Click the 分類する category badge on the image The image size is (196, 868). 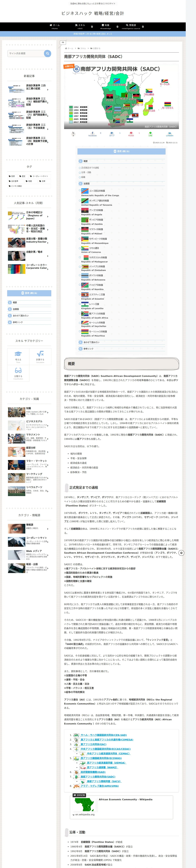(x=69, y=66)
